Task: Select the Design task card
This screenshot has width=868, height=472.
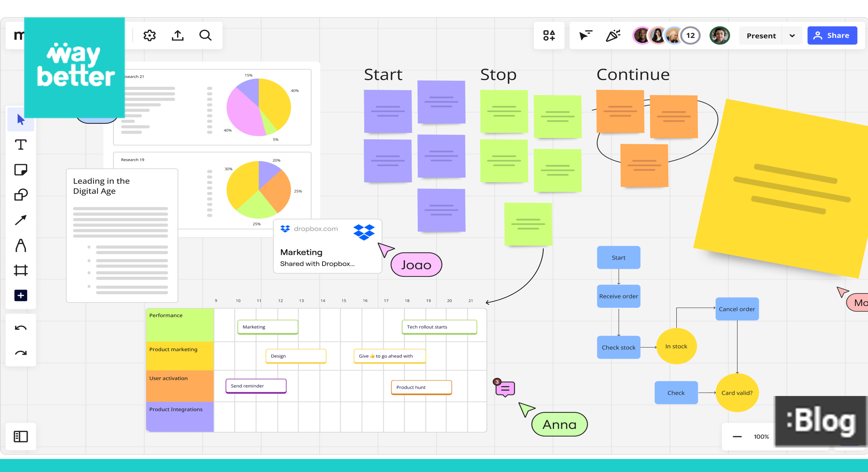Action: (296, 356)
